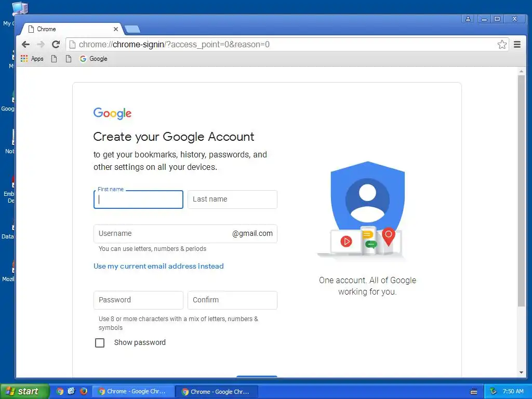
Task: Click 'You can use letters, numbers & periods' hint
Action: tap(152, 249)
